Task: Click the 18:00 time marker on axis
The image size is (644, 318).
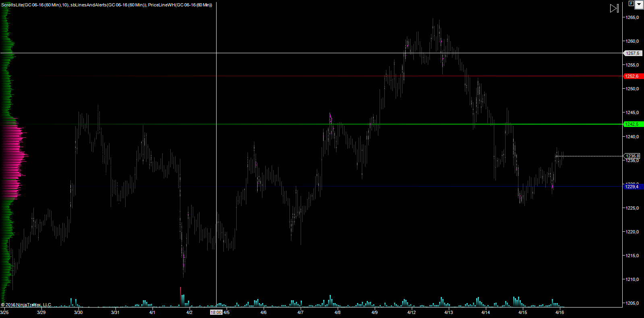Action: tap(216, 312)
